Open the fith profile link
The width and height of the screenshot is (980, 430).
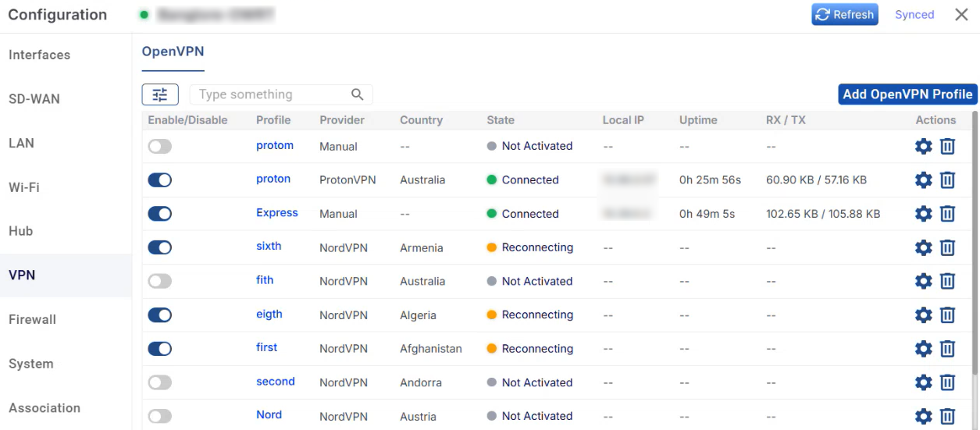click(265, 279)
